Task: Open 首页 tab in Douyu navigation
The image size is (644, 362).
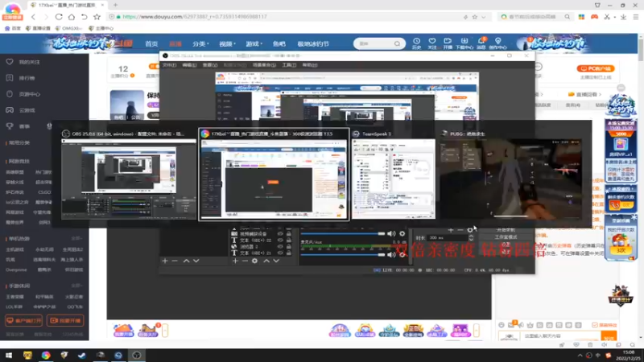Action: pyautogui.click(x=151, y=43)
